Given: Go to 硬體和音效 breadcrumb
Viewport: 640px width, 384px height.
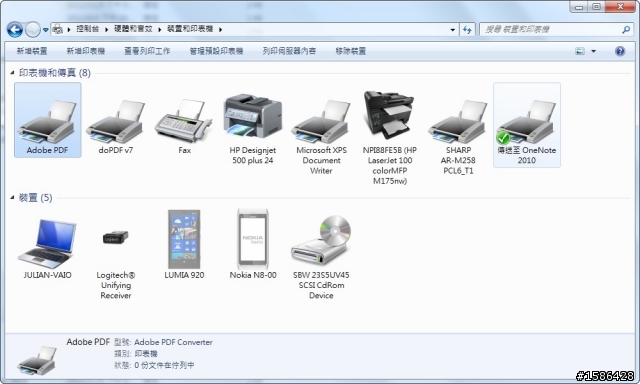Looking at the screenshot, I should point(133,29).
